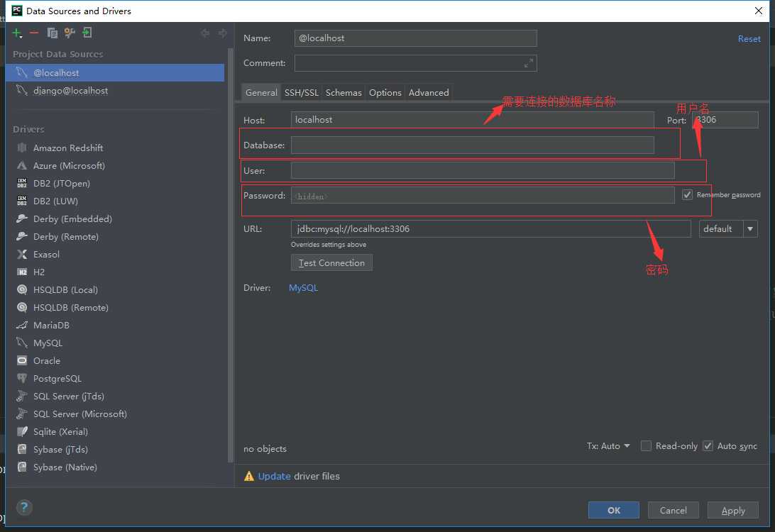The height and width of the screenshot is (532, 775).
Task: Focus the Database input field
Action: (x=473, y=145)
